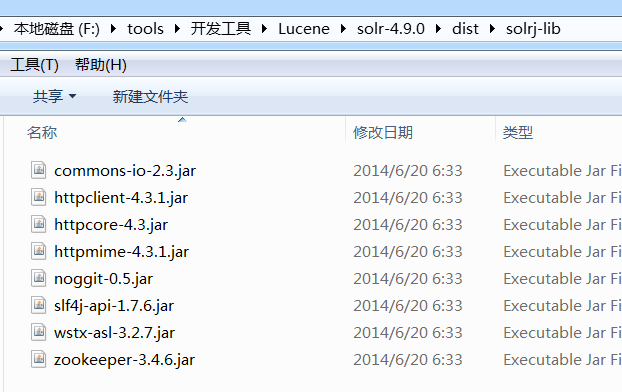Viewport: 622px width, 392px height.
Task: Go to the Lucene folder in the breadcrumb
Action: (304, 29)
